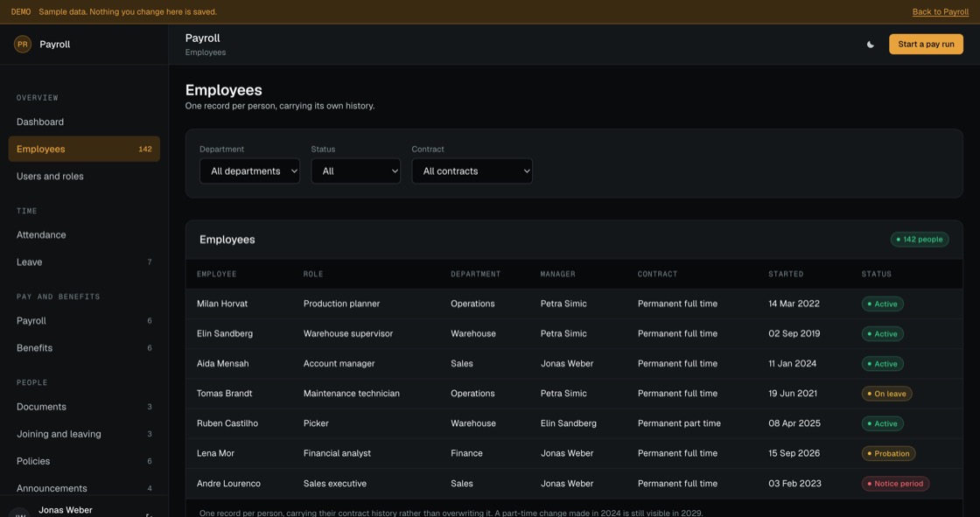Click the Picker role cell

316,424
